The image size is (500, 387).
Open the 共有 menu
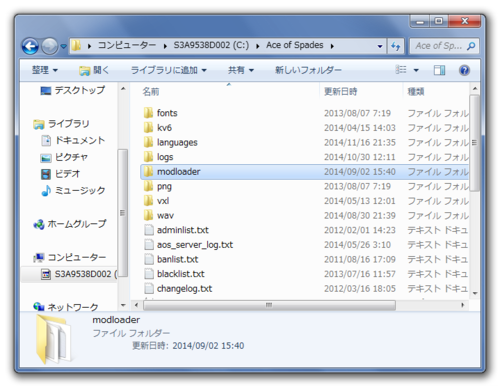pyautogui.click(x=241, y=70)
